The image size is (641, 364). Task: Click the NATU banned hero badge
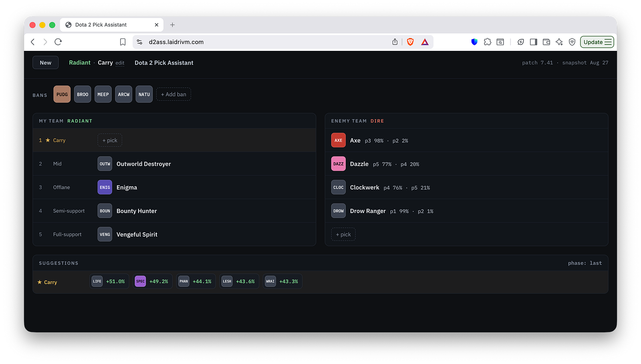point(144,95)
